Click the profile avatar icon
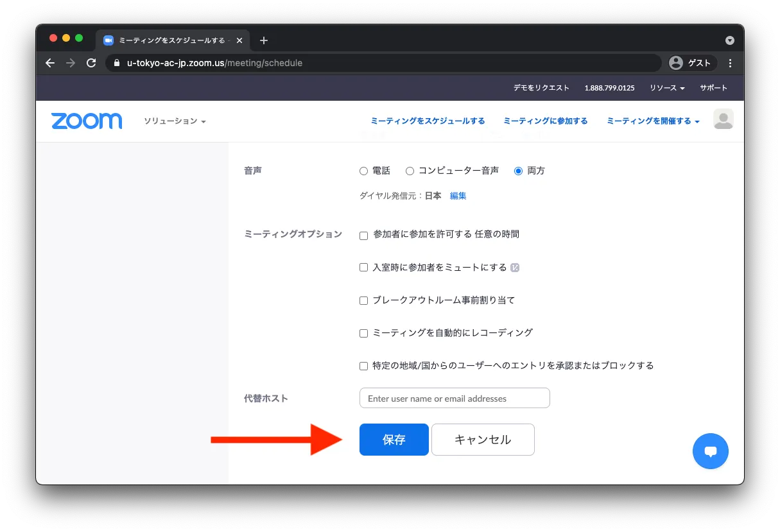 coord(723,119)
